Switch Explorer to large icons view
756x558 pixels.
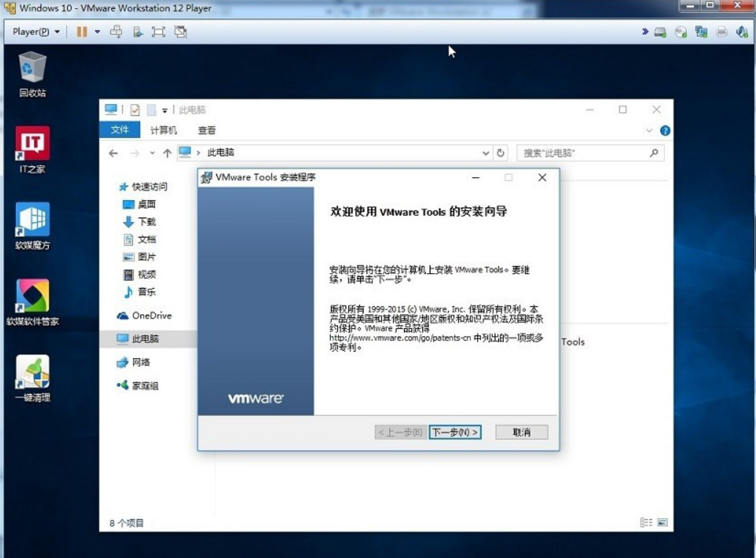[662, 522]
